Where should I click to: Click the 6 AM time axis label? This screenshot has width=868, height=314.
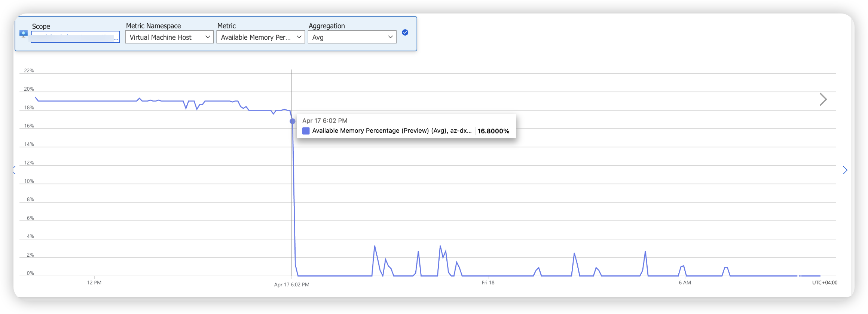click(x=685, y=283)
